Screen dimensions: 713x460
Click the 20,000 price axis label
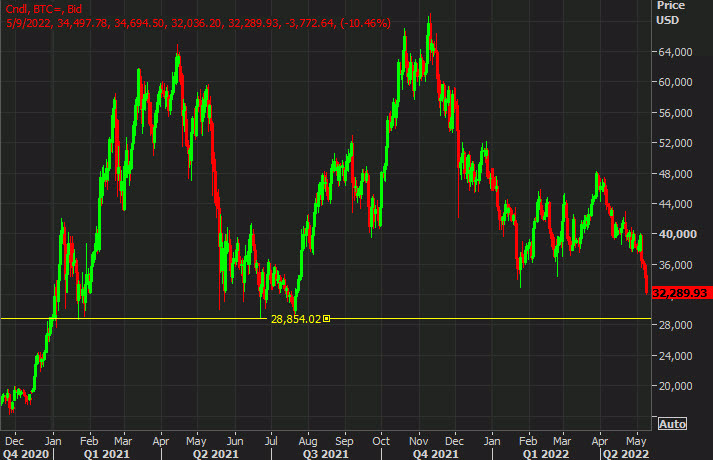tap(675, 386)
